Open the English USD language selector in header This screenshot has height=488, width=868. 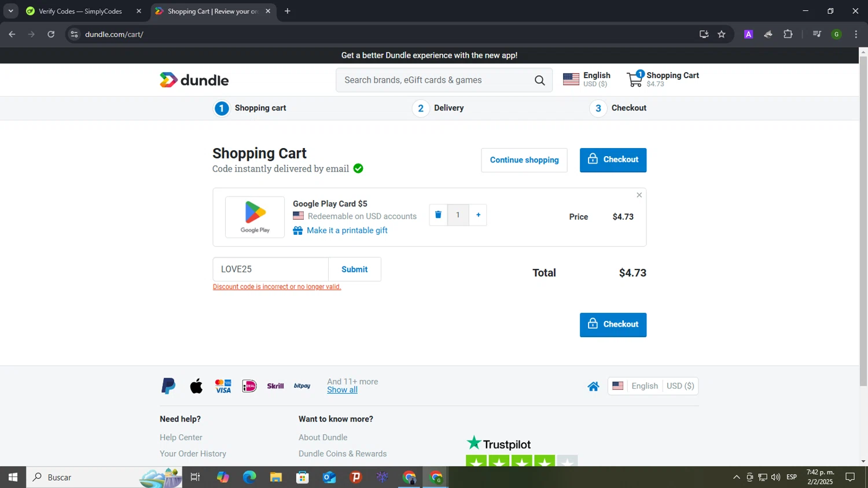click(587, 79)
